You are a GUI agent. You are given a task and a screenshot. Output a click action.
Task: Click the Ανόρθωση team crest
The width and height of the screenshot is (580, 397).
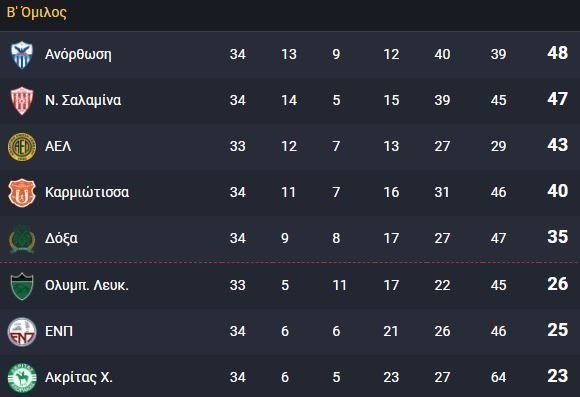[x=22, y=55]
